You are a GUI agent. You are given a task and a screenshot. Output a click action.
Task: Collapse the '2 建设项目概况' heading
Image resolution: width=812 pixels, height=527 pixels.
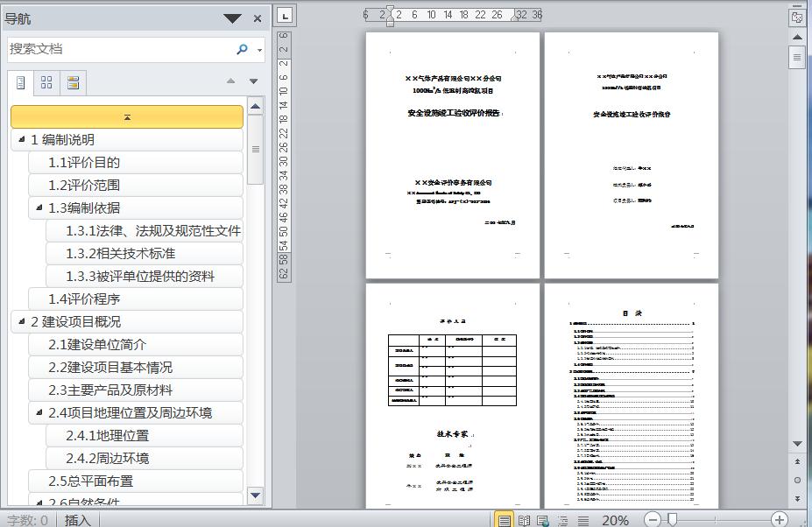click(21, 321)
